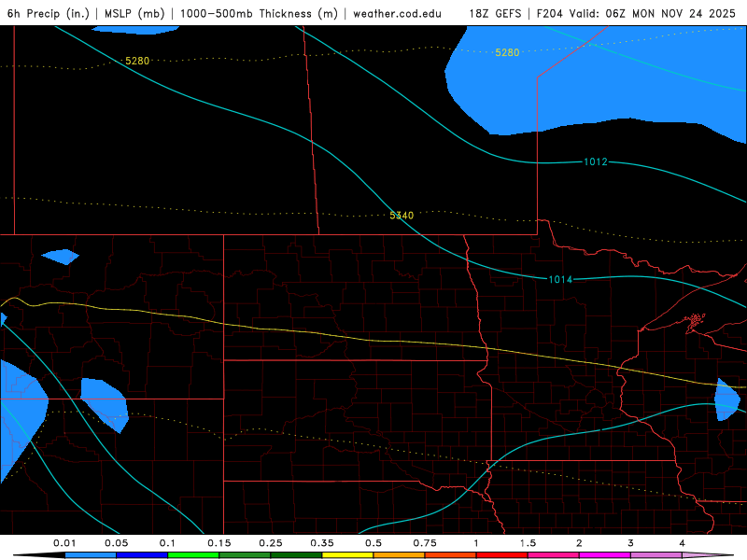Click the 0.15 legend value
This screenshot has height=560, width=747.
pyautogui.click(x=219, y=543)
